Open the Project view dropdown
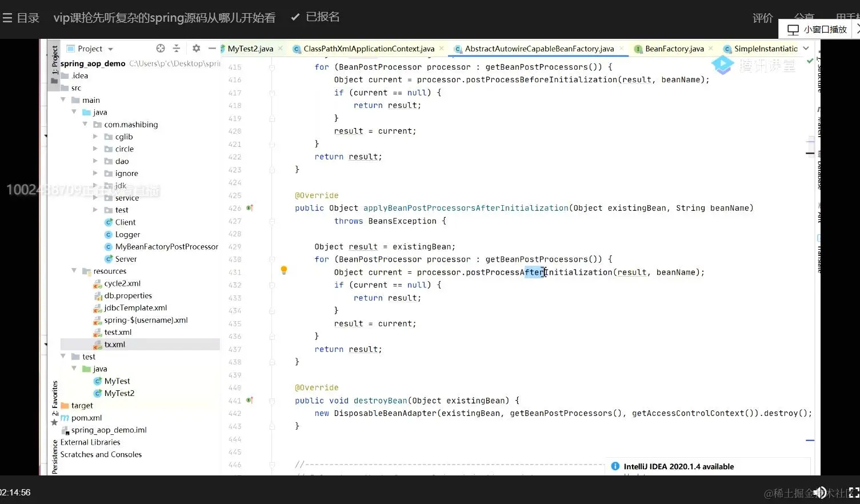Screen dimensions: 860x504 tap(110, 49)
